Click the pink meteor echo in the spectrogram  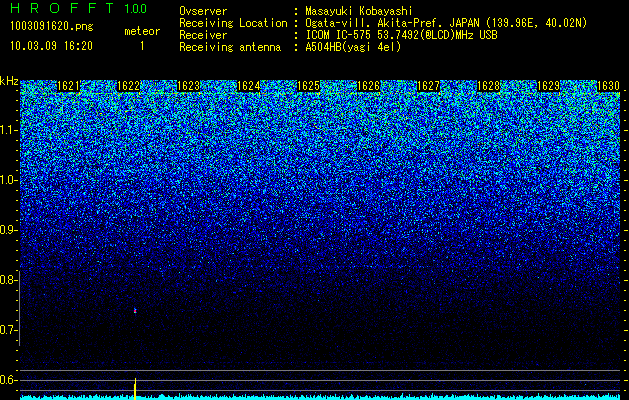click(135, 311)
